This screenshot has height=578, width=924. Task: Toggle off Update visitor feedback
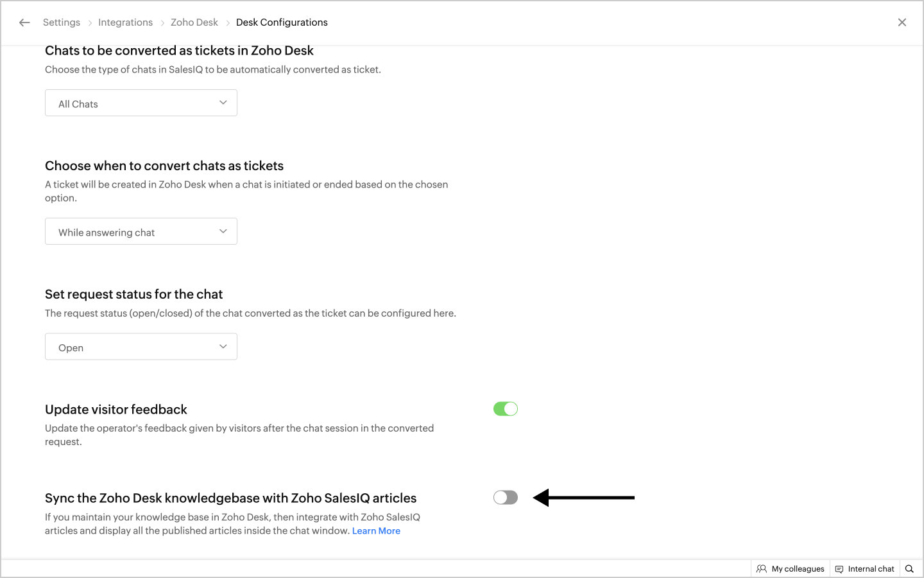pyautogui.click(x=505, y=409)
